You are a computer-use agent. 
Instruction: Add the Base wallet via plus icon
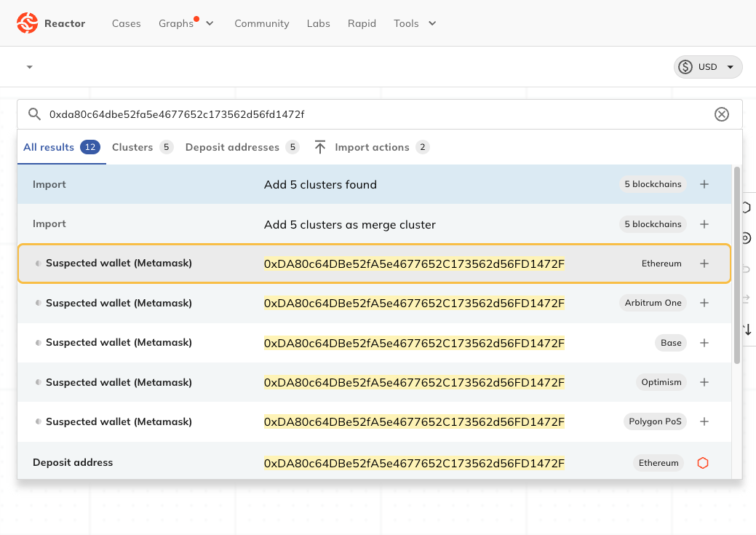[x=704, y=343]
